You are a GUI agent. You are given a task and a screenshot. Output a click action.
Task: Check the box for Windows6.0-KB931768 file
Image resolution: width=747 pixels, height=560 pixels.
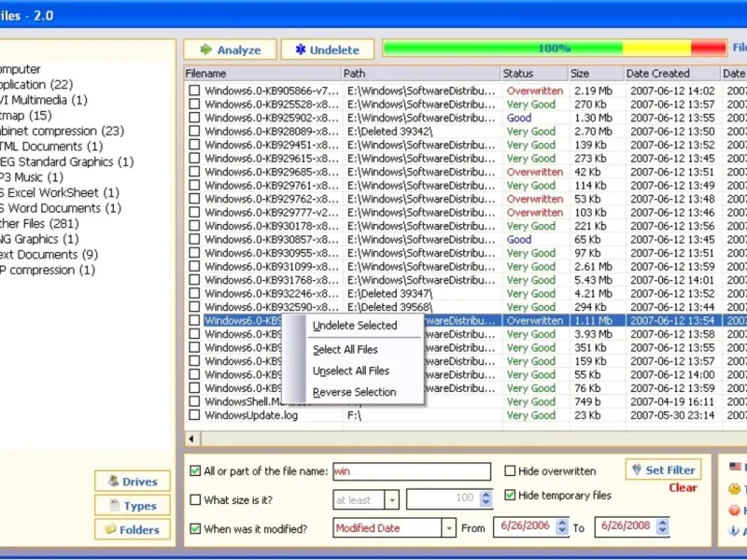click(x=194, y=279)
